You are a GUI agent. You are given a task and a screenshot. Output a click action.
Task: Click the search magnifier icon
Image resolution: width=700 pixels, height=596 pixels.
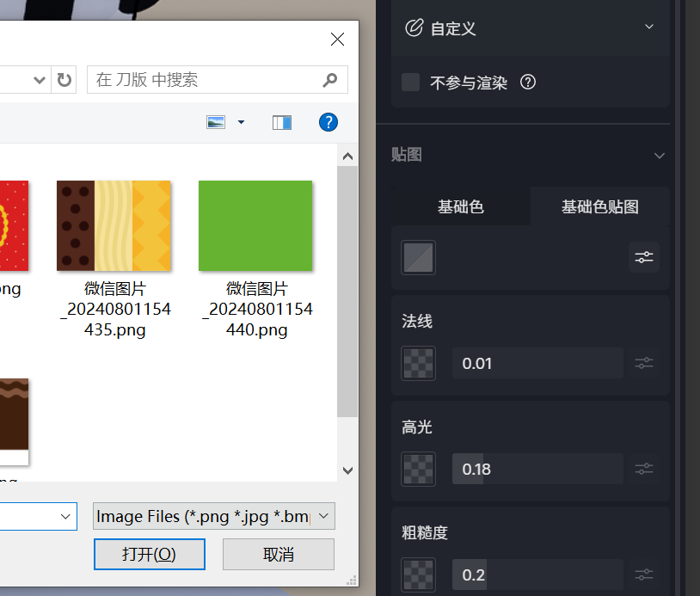[330, 80]
